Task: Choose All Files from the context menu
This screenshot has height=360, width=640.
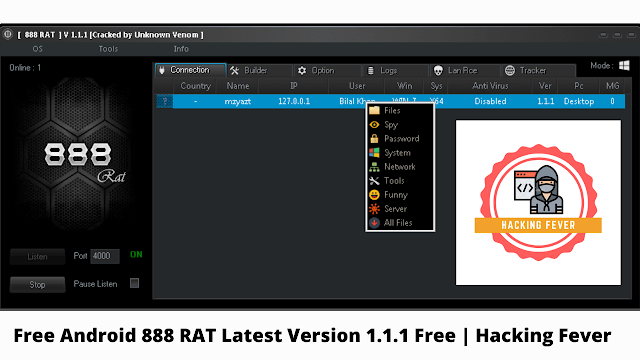Action: click(400, 223)
